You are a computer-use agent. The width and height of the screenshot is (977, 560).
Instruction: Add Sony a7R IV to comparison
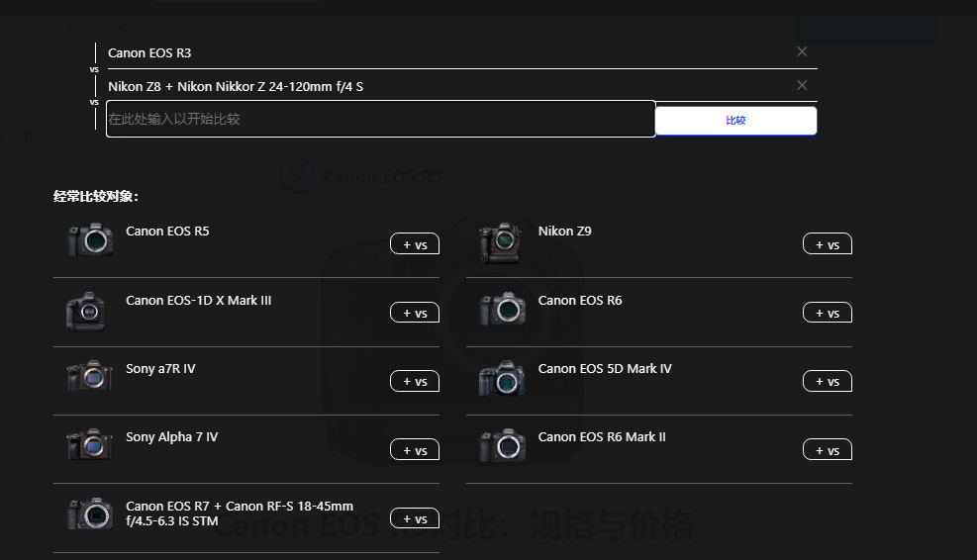point(414,381)
